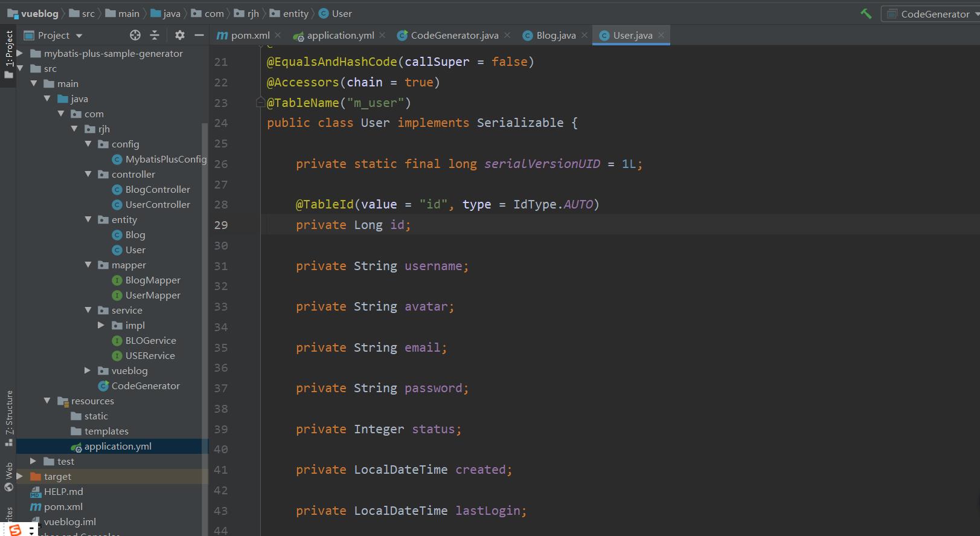Collapse the resources folder
Screen dimensions: 980x536
[x=47, y=401]
